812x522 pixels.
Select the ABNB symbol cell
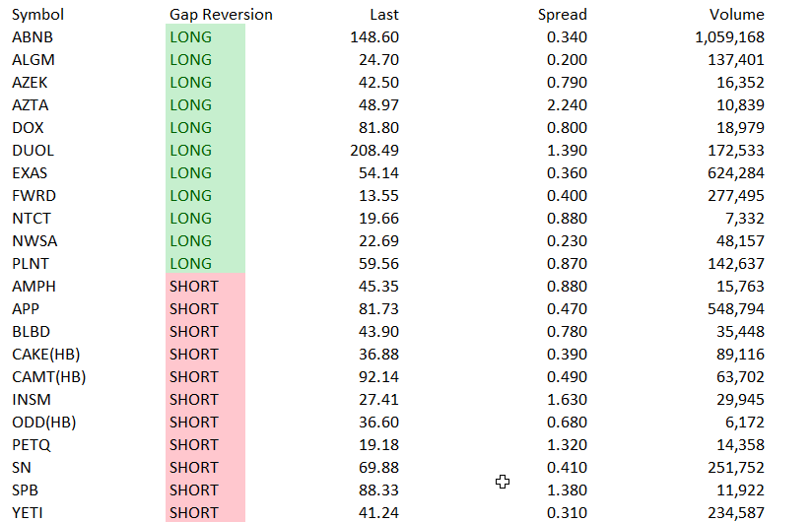33,37
